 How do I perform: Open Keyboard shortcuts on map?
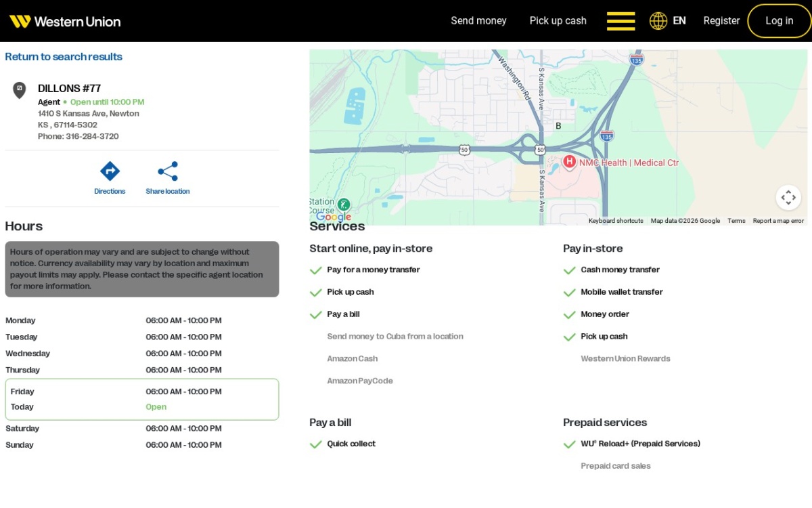(x=616, y=221)
